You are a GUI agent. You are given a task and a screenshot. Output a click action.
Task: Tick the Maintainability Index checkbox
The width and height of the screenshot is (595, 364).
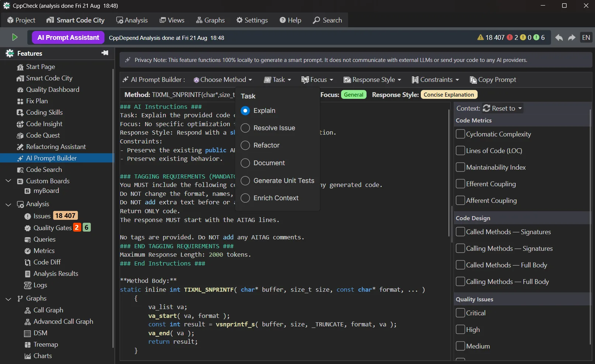(x=460, y=167)
